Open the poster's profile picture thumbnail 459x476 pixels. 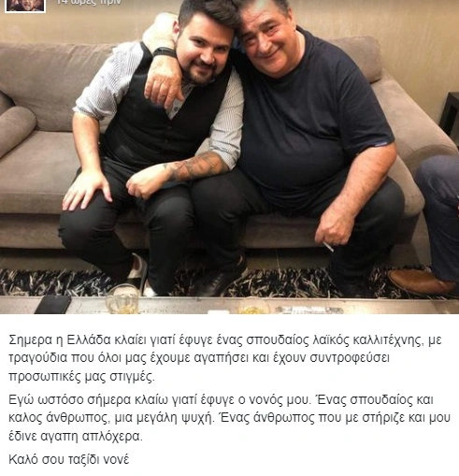(25, 6)
